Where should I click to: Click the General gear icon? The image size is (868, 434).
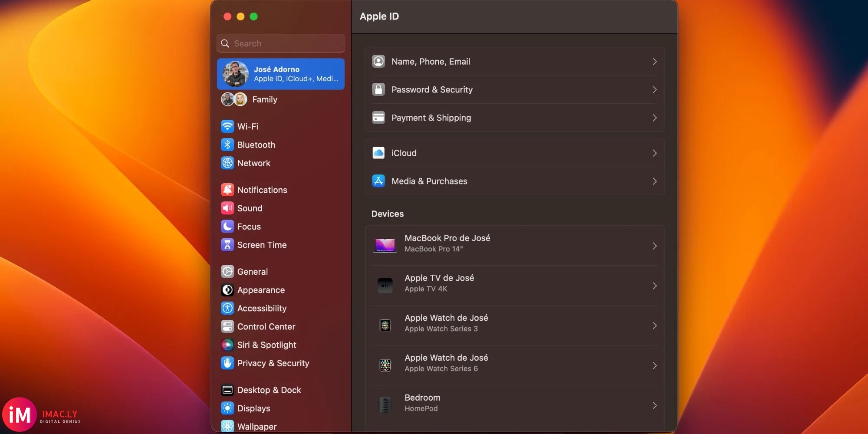[227, 272]
